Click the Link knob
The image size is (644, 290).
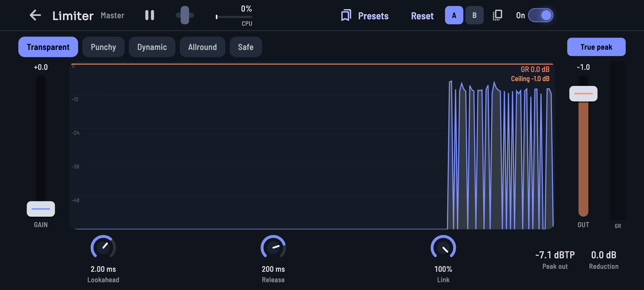pyautogui.click(x=443, y=247)
